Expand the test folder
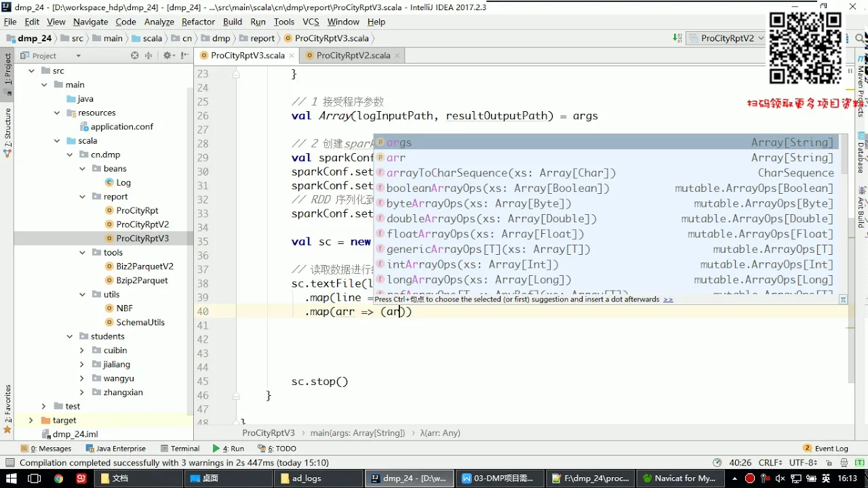The width and height of the screenshot is (868, 488). (x=44, y=406)
